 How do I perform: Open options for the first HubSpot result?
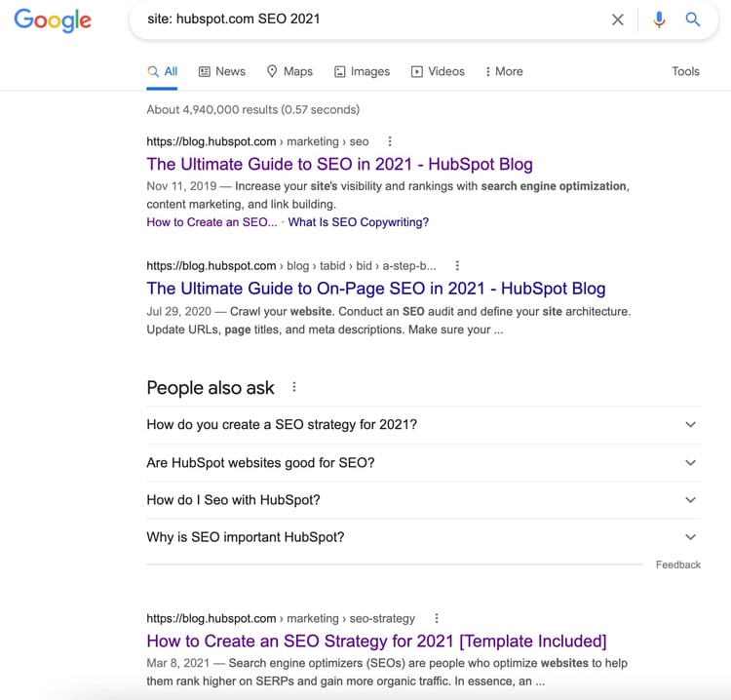(390, 141)
